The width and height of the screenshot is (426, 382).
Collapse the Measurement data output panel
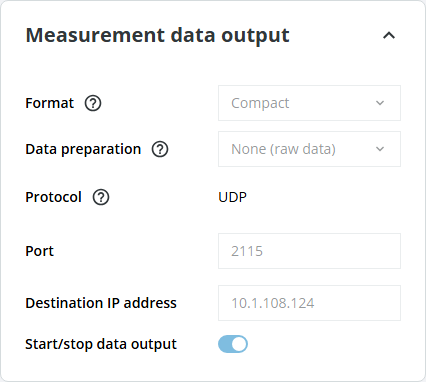point(389,35)
